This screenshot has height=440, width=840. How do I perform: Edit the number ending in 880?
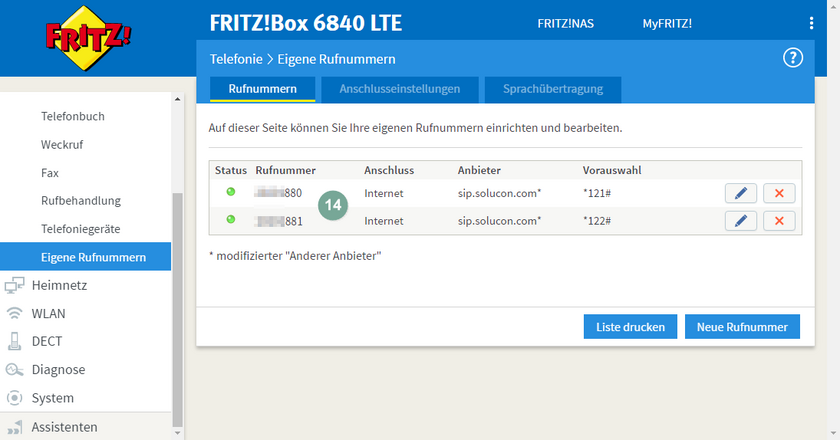740,193
